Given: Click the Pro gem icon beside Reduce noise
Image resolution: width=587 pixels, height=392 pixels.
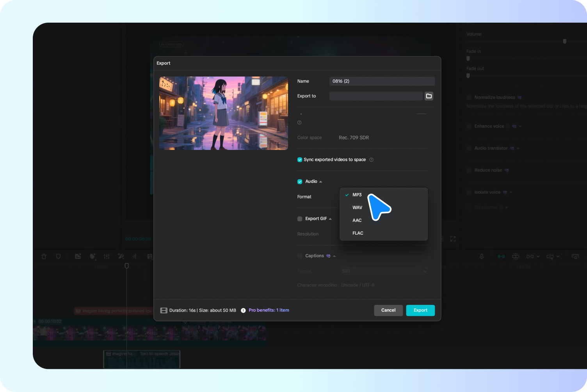Looking at the screenshot, I should point(507,170).
